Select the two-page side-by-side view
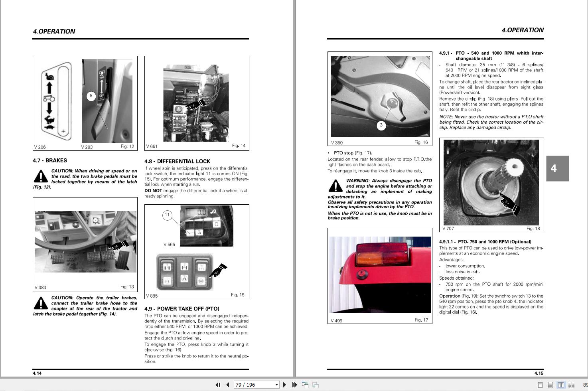This screenshot has height=391, width=588. pos(561,385)
